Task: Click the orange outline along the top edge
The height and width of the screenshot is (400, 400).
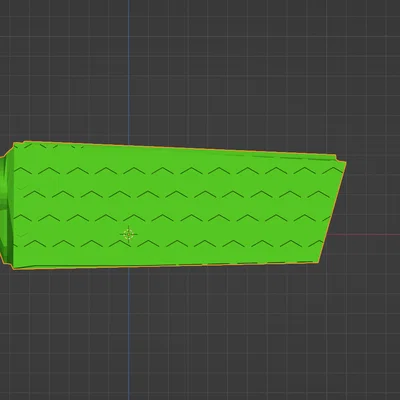Action: (173, 147)
